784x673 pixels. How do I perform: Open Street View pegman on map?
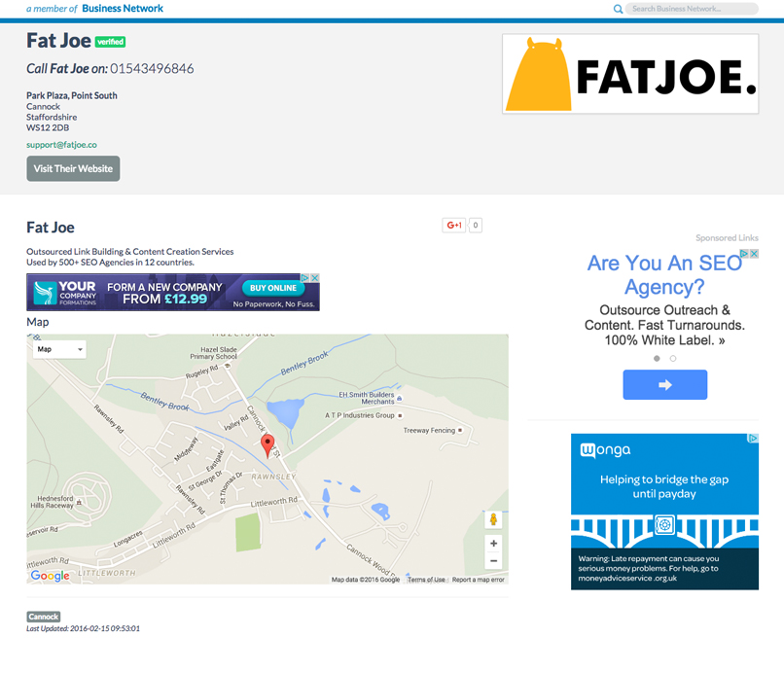(x=493, y=519)
